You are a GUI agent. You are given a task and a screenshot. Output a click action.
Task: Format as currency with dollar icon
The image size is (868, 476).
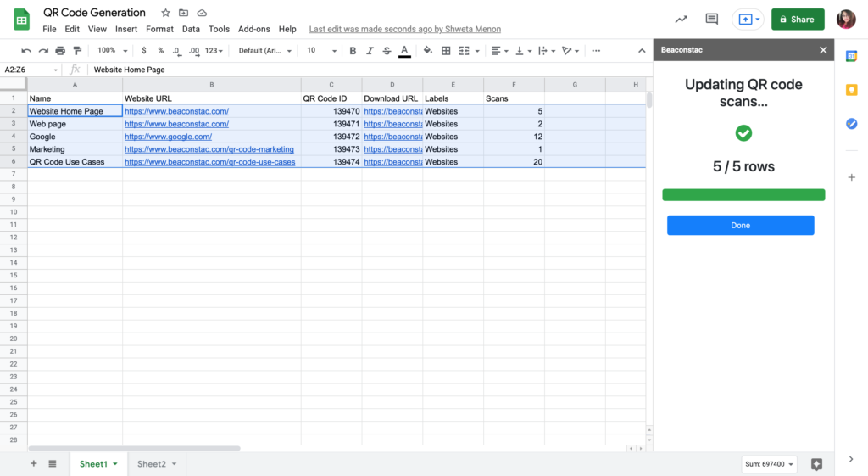pyautogui.click(x=144, y=50)
